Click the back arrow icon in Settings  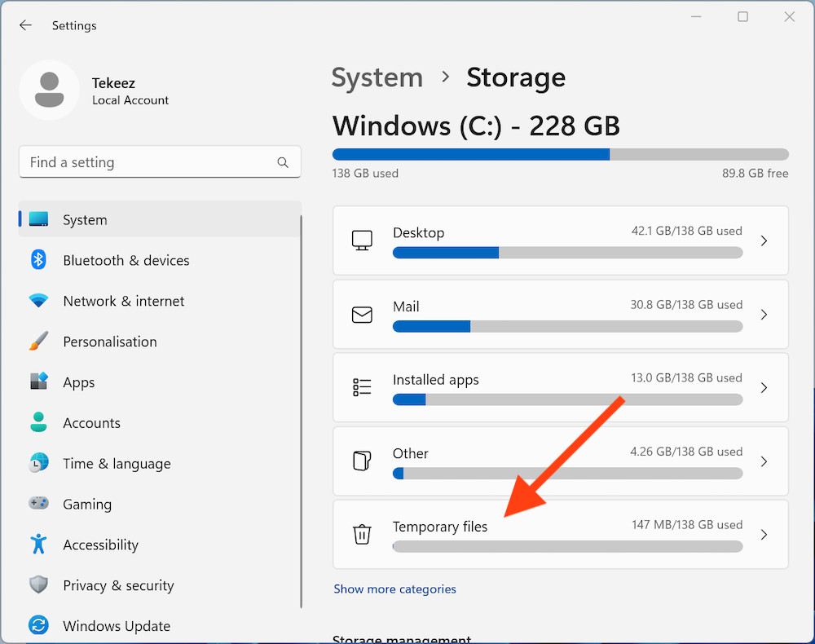[x=25, y=25]
